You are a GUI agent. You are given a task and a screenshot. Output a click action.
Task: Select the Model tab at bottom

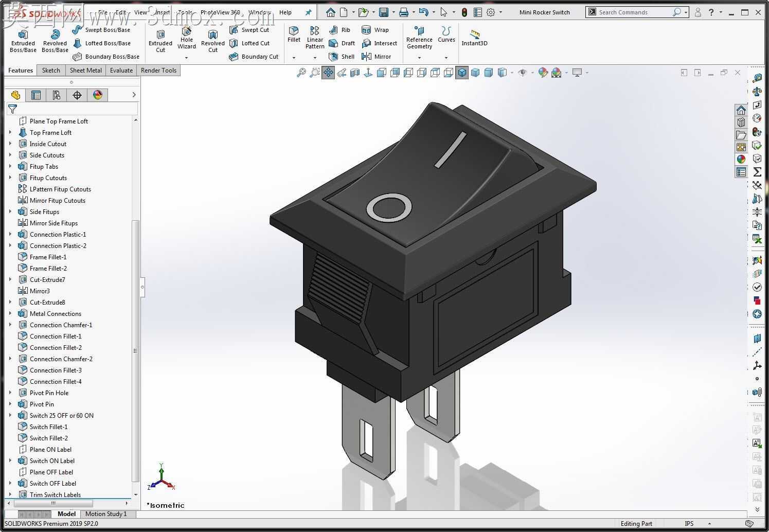66,514
